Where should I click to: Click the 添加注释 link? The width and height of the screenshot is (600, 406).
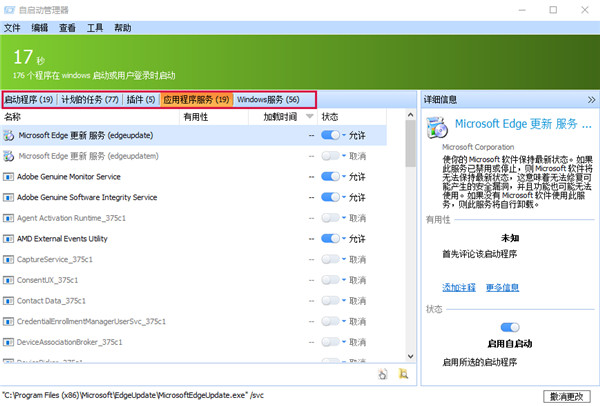[x=459, y=287]
